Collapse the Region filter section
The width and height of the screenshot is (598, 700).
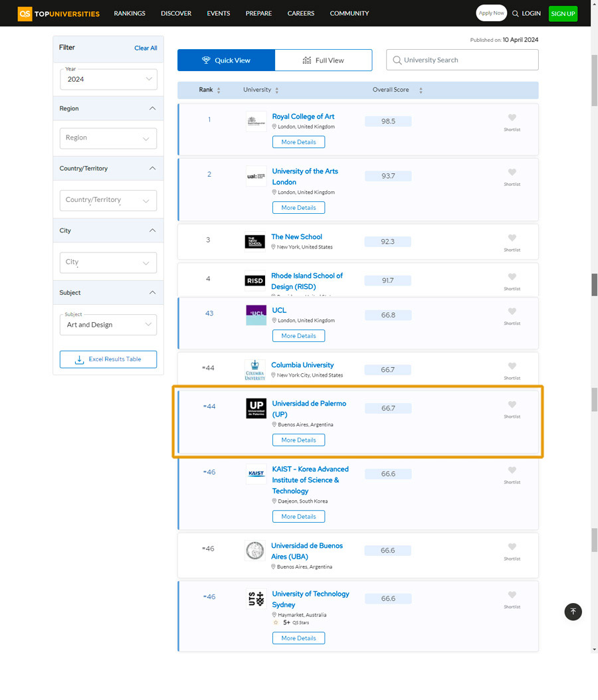click(152, 108)
